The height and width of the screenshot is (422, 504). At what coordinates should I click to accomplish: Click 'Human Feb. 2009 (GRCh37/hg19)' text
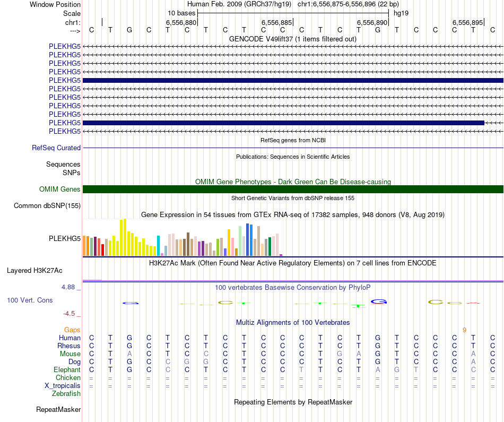click(239, 4)
